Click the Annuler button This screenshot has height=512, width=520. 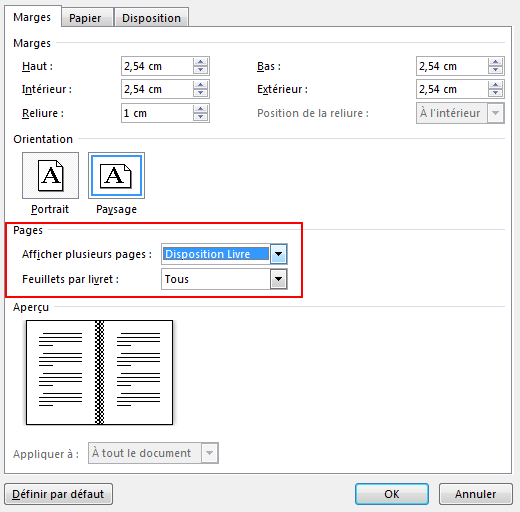pos(476,494)
